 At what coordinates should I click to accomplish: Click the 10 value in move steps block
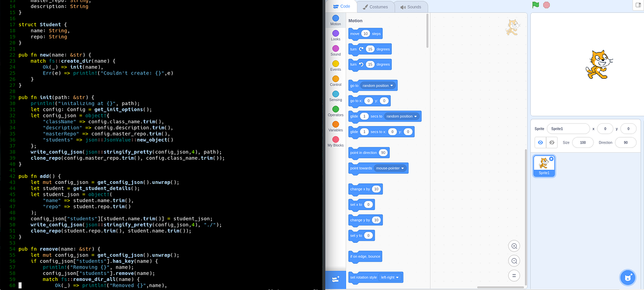pyautogui.click(x=365, y=33)
